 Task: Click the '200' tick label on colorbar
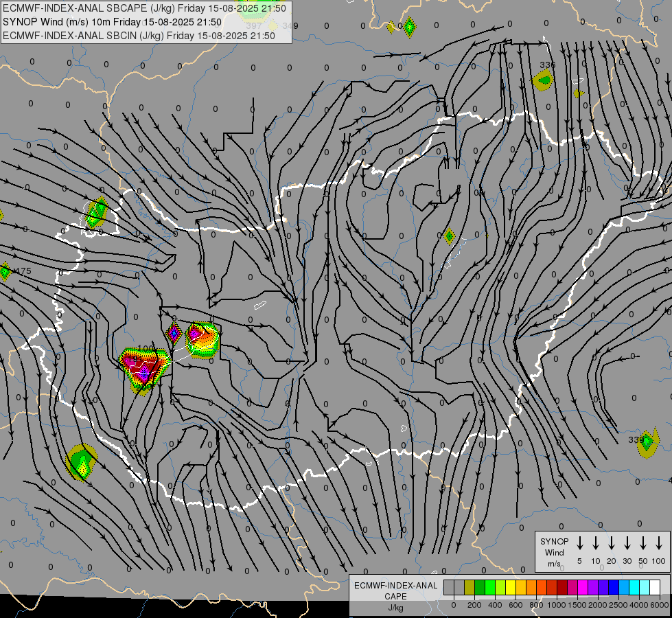tap(474, 605)
